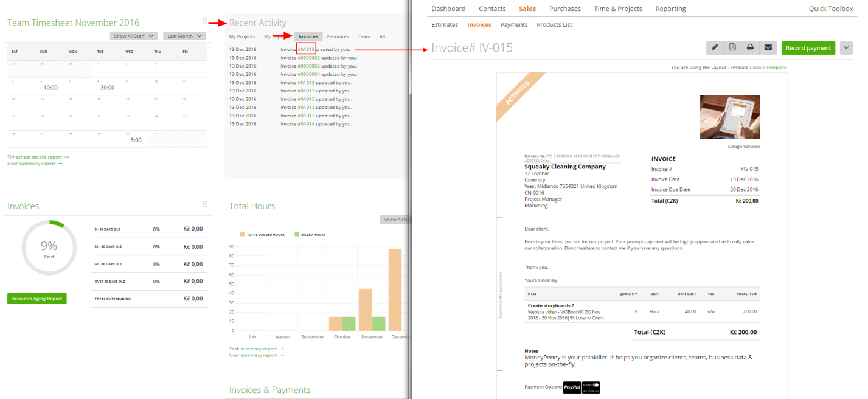Click the 30:00 timesheet entry
This screenshot has height=399, width=868.
click(x=108, y=88)
